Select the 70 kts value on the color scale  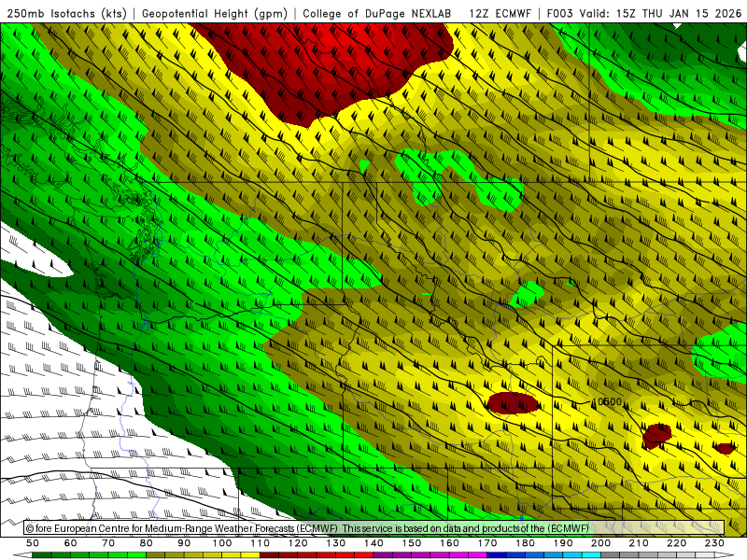(108, 543)
